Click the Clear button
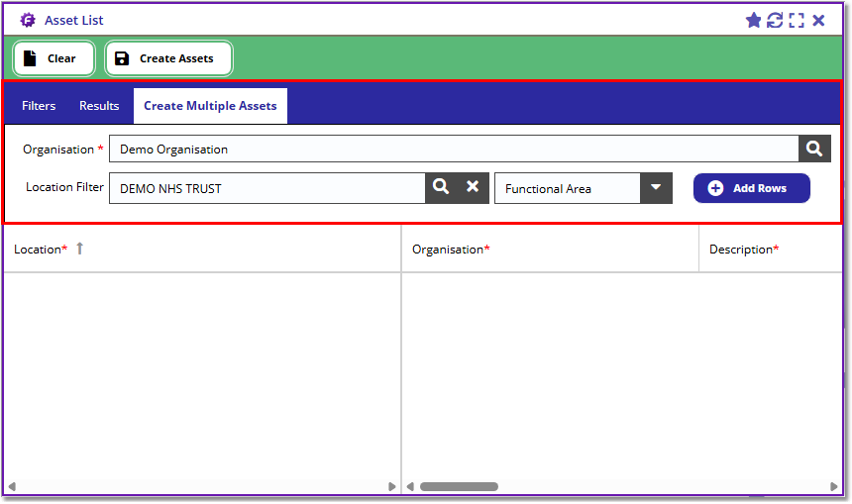The image size is (852, 504). [x=53, y=58]
